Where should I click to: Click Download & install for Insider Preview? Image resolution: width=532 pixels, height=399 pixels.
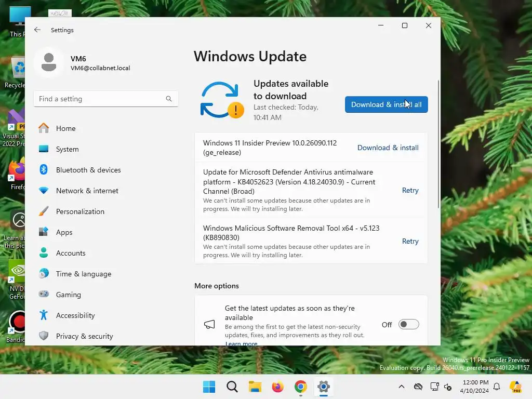[388, 148]
